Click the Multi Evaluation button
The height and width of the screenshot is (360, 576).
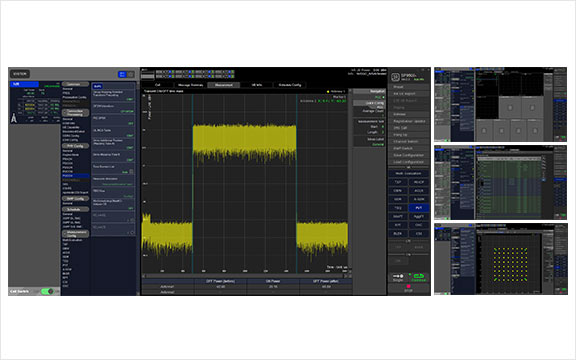[408, 173]
